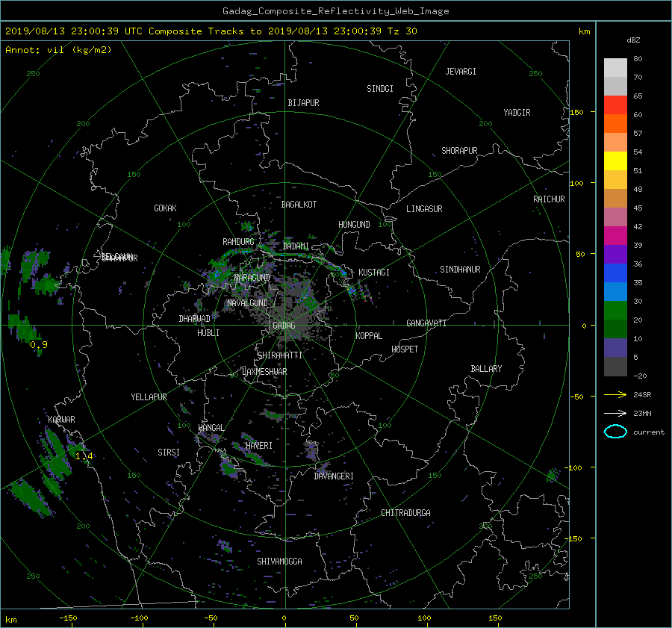672x628 pixels.
Task: Click the lightest gray 70-80 dBZ band
Action: [x=615, y=67]
